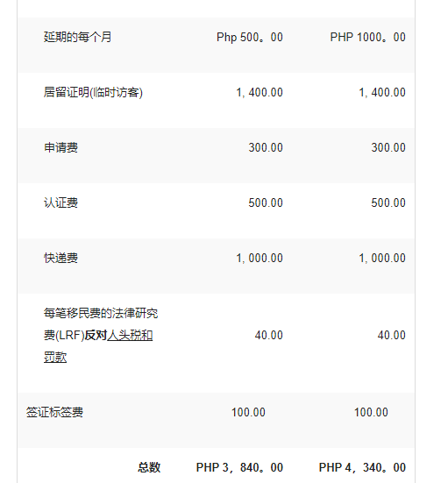Click first 1, 400.00 residence certificate amount
Screen dimensions: 448x483
pos(260,92)
